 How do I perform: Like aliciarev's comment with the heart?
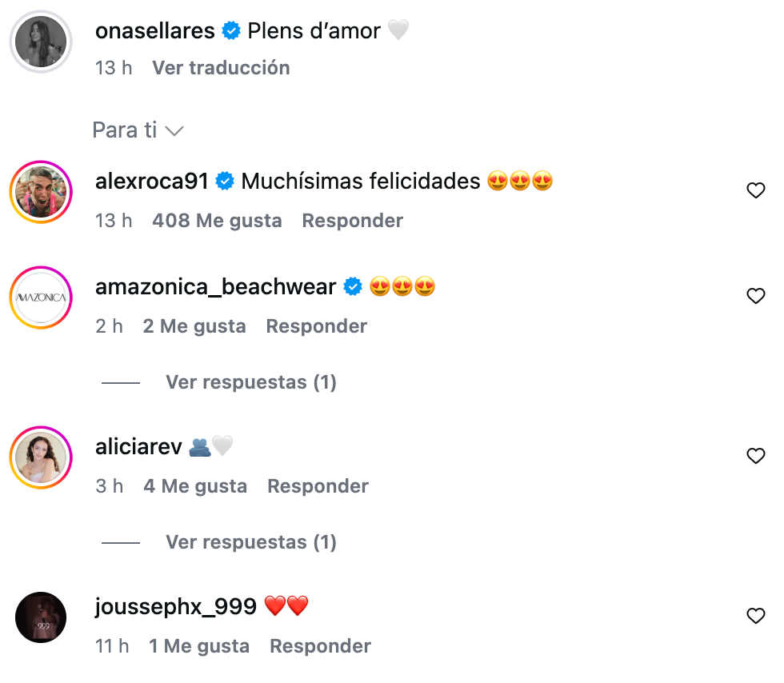coord(755,456)
